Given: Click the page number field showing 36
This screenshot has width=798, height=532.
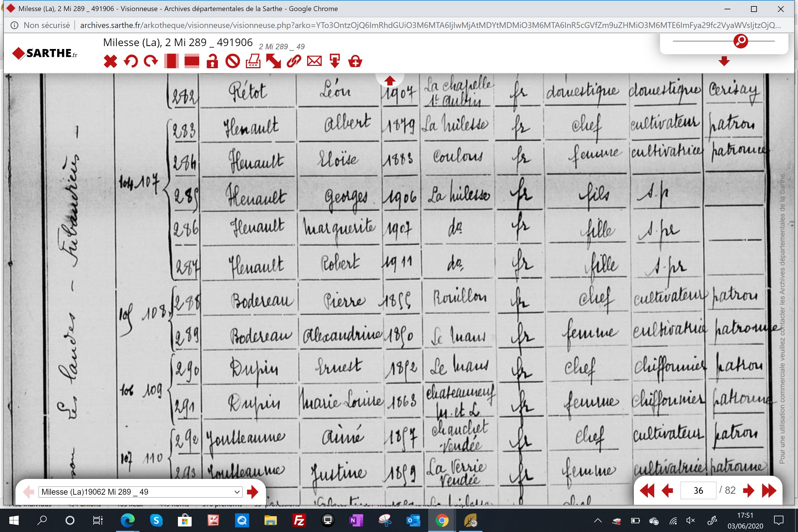Looking at the screenshot, I should pos(698,491).
